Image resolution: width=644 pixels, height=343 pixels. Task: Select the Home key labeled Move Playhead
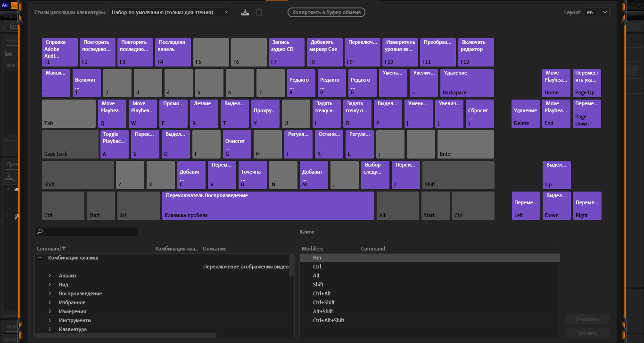556,83
